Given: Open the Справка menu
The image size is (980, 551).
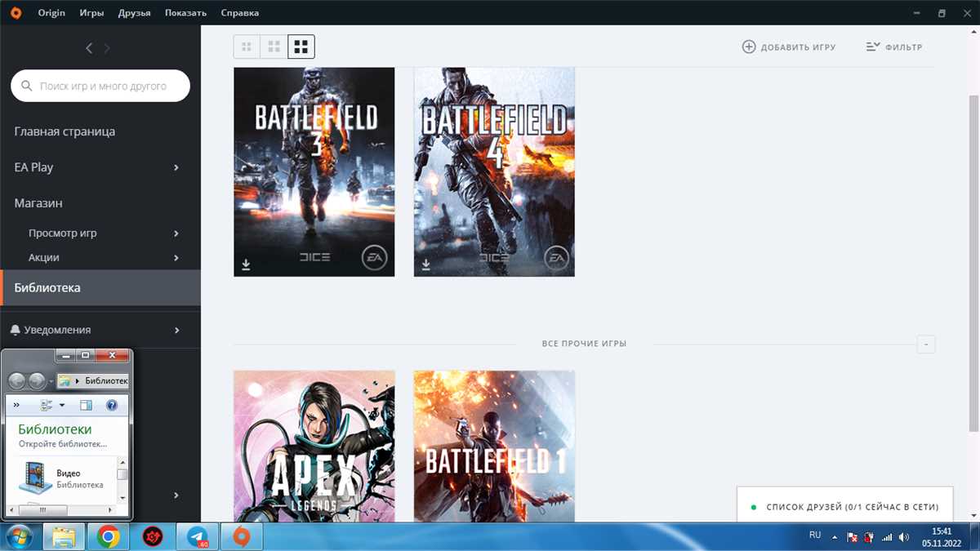Looking at the screenshot, I should tap(239, 12).
